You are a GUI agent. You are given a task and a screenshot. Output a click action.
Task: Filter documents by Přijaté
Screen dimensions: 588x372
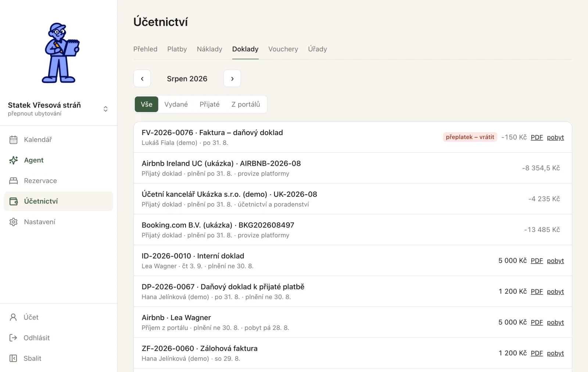click(x=209, y=104)
